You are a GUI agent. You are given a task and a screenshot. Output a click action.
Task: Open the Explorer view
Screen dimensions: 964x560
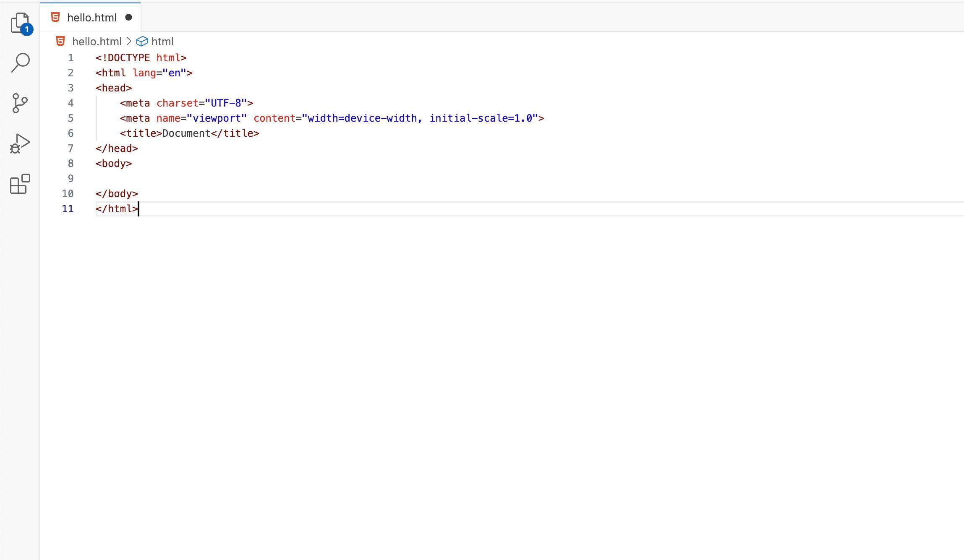pyautogui.click(x=18, y=20)
